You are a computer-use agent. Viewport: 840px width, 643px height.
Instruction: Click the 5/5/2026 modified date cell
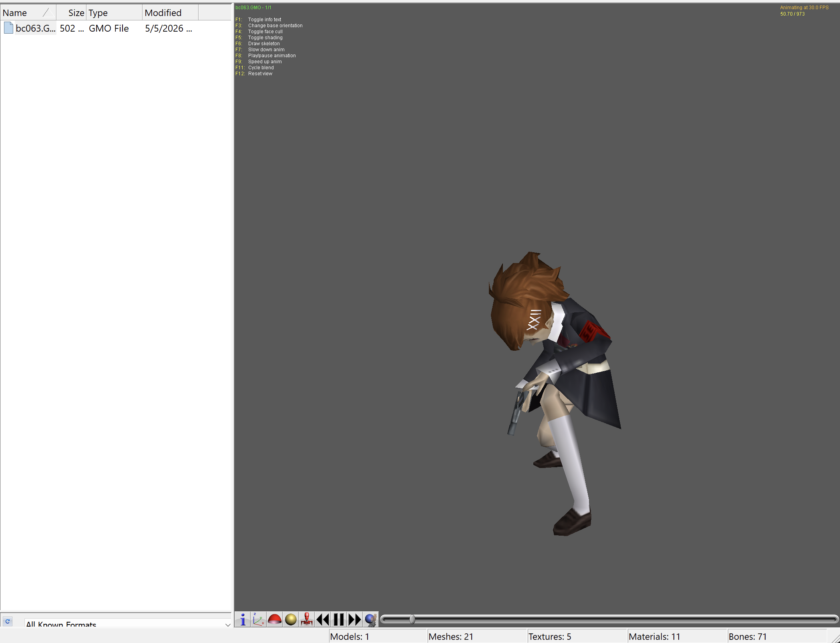(169, 28)
